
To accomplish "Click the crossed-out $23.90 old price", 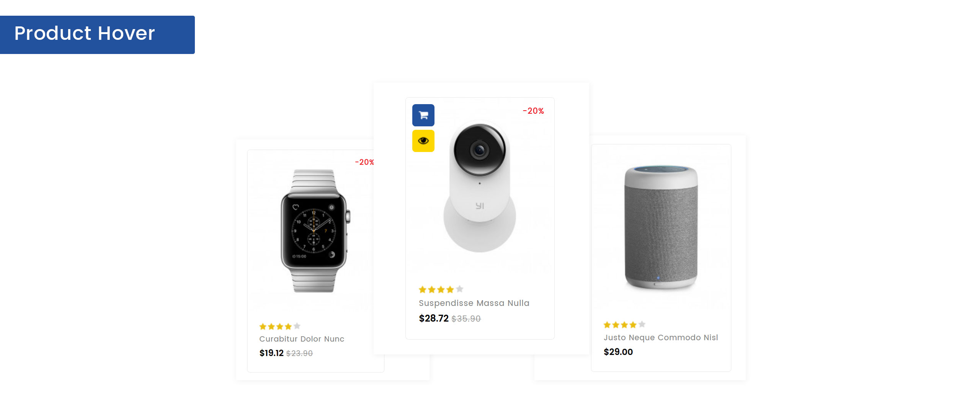I will [299, 353].
